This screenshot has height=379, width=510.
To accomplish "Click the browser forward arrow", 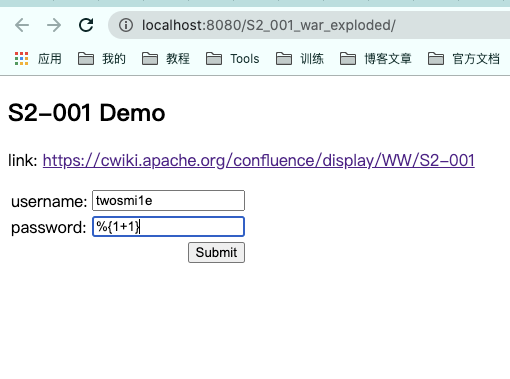I will click(54, 25).
